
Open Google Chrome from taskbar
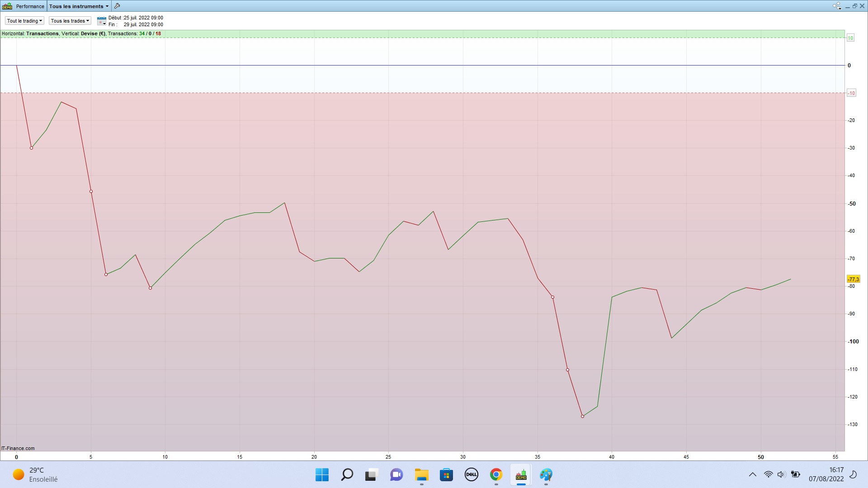click(496, 474)
